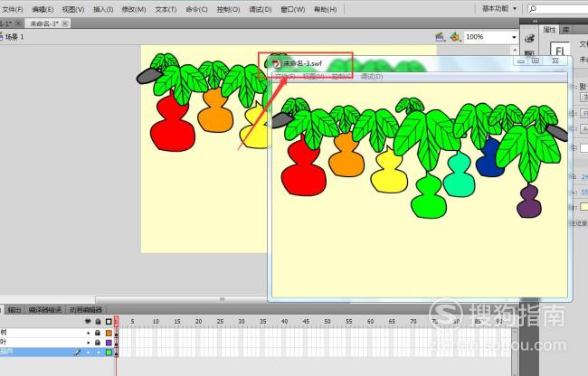Click purple outline swatch of 叶 layer
The width and height of the screenshot is (588, 376).
coord(109,343)
